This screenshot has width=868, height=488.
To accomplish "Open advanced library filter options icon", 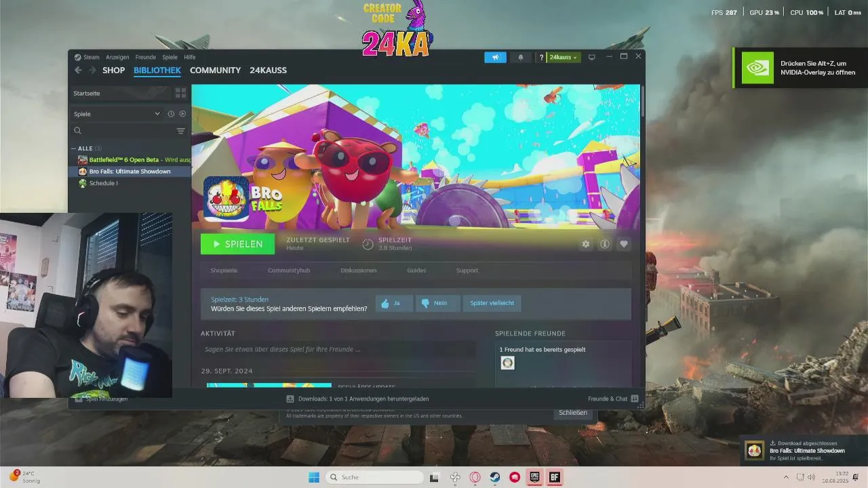I will point(180,131).
